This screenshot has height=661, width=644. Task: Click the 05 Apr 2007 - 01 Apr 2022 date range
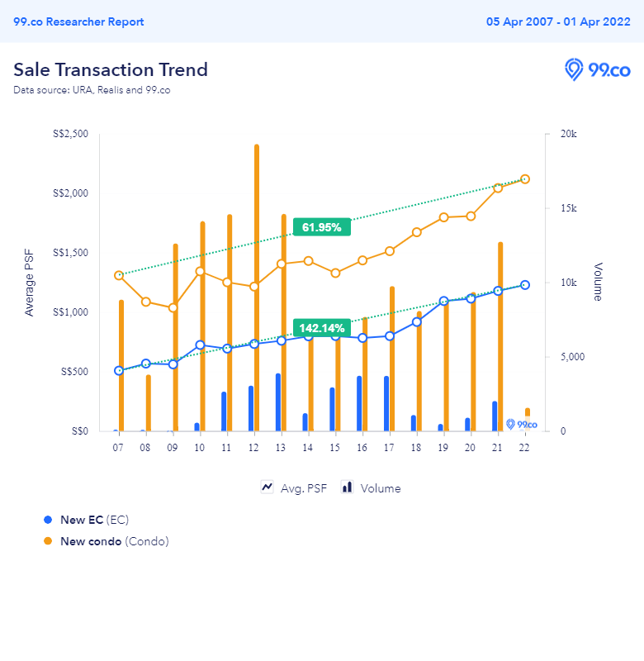pyautogui.click(x=558, y=21)
